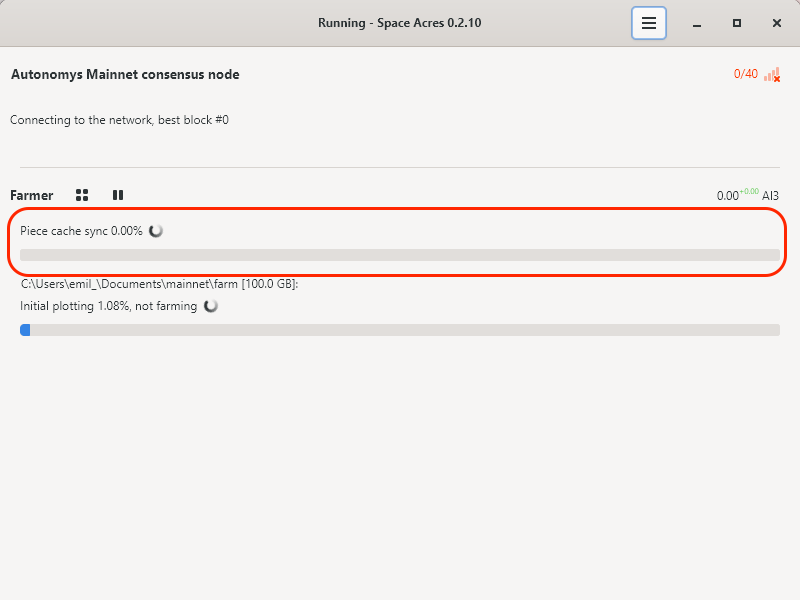Click the red network connection signal icon
800x600 pixels.
(772, 75)
